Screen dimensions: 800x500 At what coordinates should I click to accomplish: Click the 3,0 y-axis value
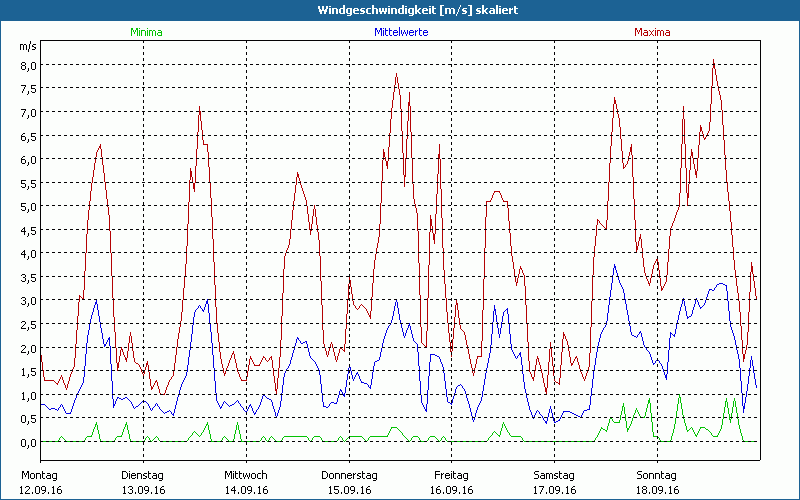pos(28,301)
